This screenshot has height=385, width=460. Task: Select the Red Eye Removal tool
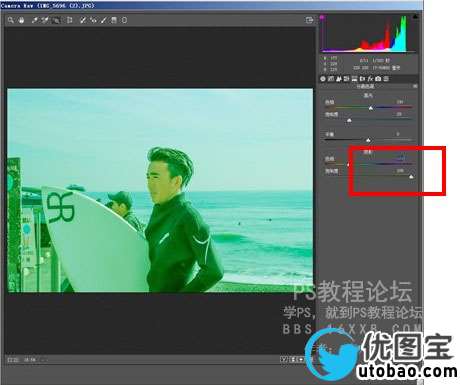click(x=94, y=20)
